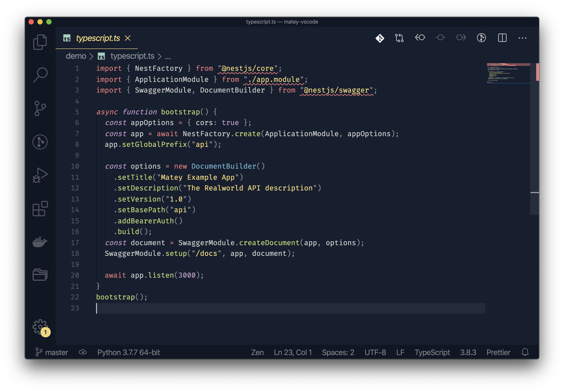Viewport: 564px width, 392px height.
Task: Toggle file blame annotations in the toolbar
Action: (x=481, y=38)
